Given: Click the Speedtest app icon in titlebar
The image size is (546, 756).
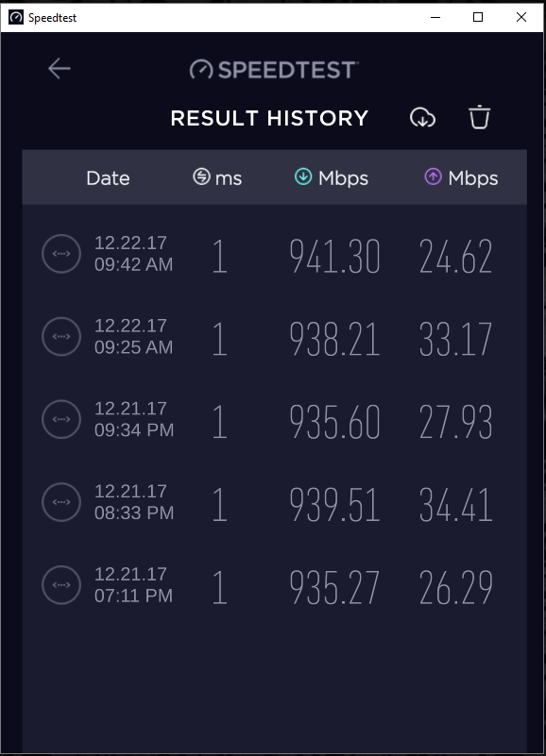Looking at the screenshot, I should (16, 17).
